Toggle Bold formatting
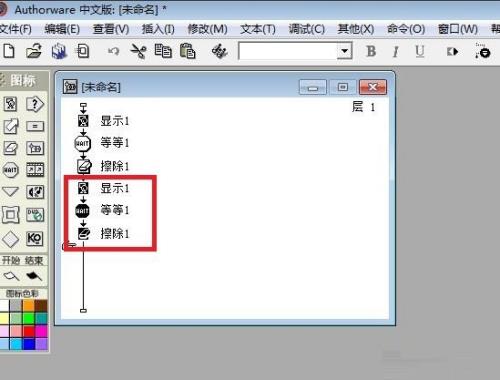500x380 pixels. [371, 51]
